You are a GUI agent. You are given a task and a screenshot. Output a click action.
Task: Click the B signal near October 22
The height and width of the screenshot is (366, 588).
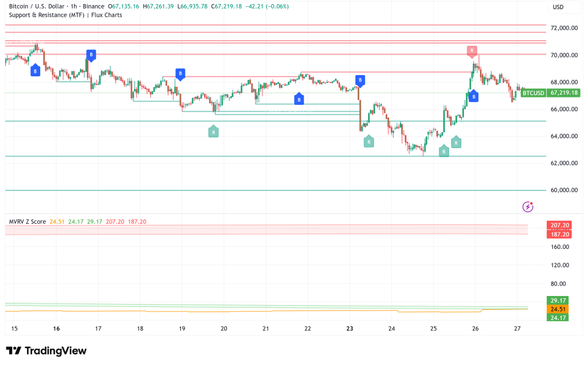(299, 99)
